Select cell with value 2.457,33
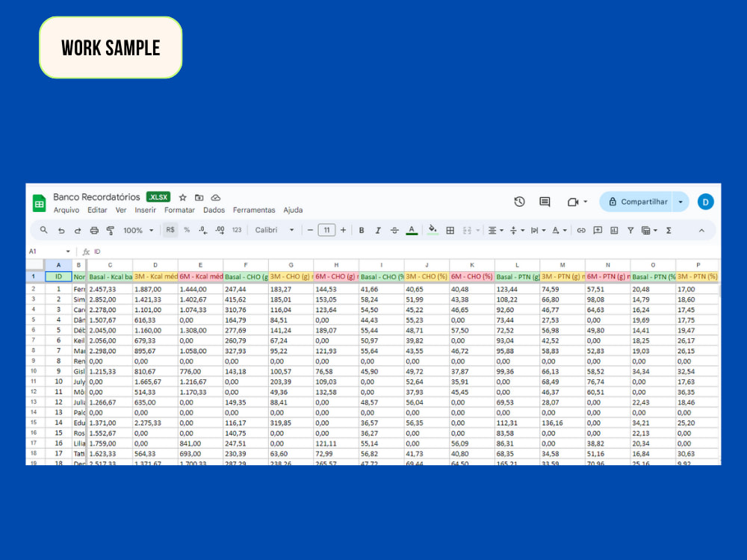Image resolution: width=747 pixels, height=560 pixels. [x=110, y=289]
